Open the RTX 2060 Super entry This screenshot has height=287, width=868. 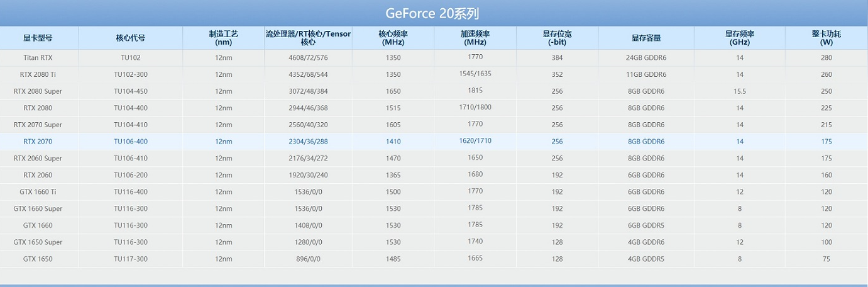pyautogui.click(x=38, y=159)
